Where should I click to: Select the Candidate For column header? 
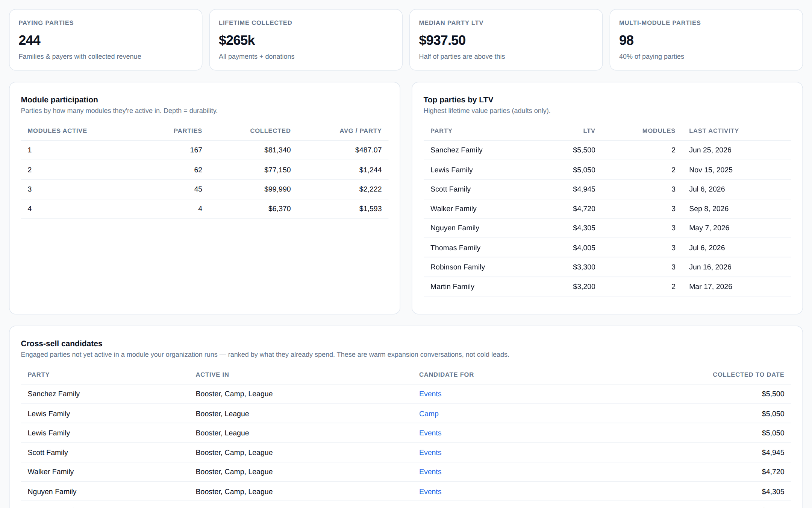pos(446,374)
